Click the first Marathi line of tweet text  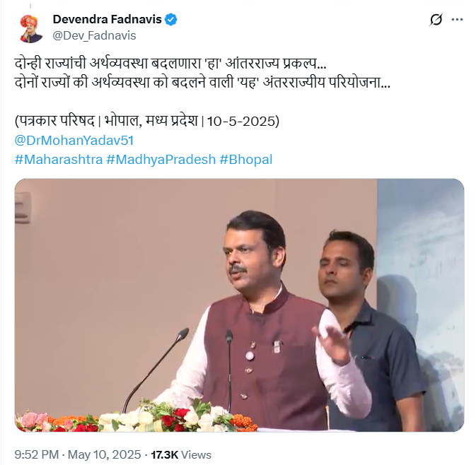170,64
